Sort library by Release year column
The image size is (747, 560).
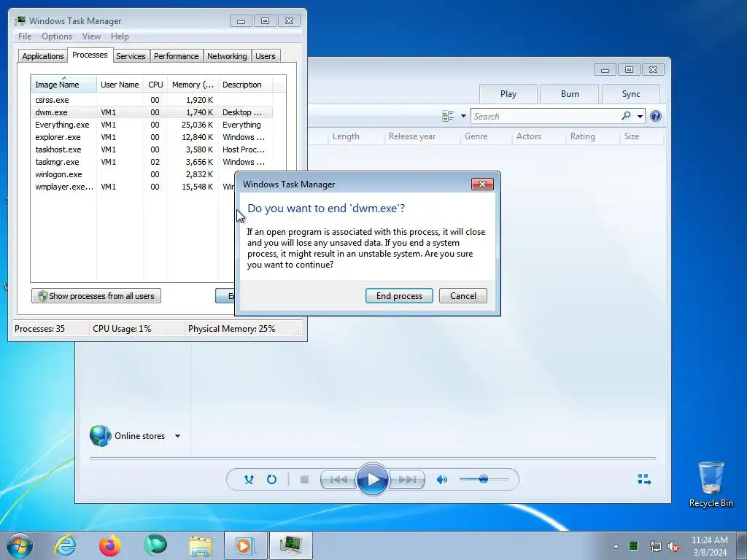point(412,136)
